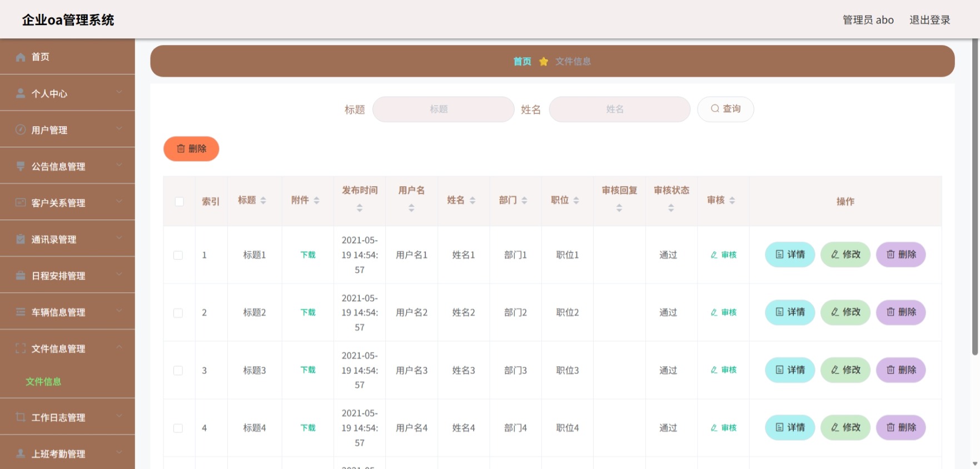Open 详情 for row 标题4
This screenshot has height=469, width=980.
tap(790, 427)
